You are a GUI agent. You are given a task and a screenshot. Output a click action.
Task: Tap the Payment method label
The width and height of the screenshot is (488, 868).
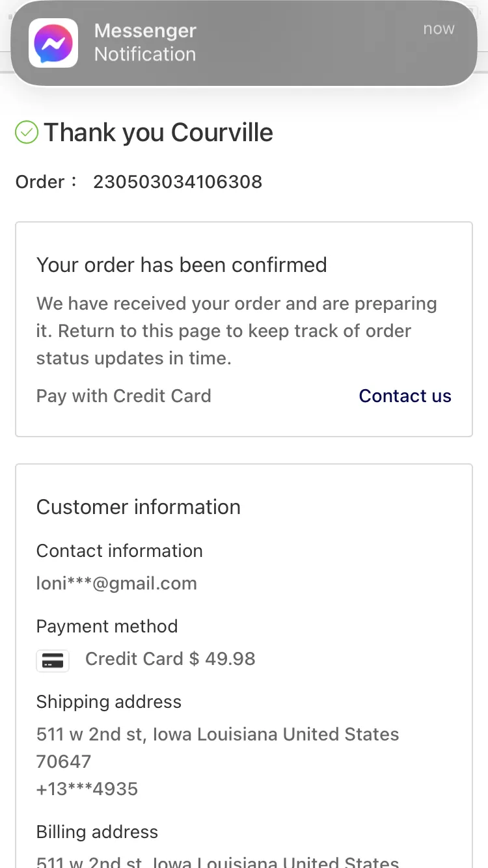point(107,626)
